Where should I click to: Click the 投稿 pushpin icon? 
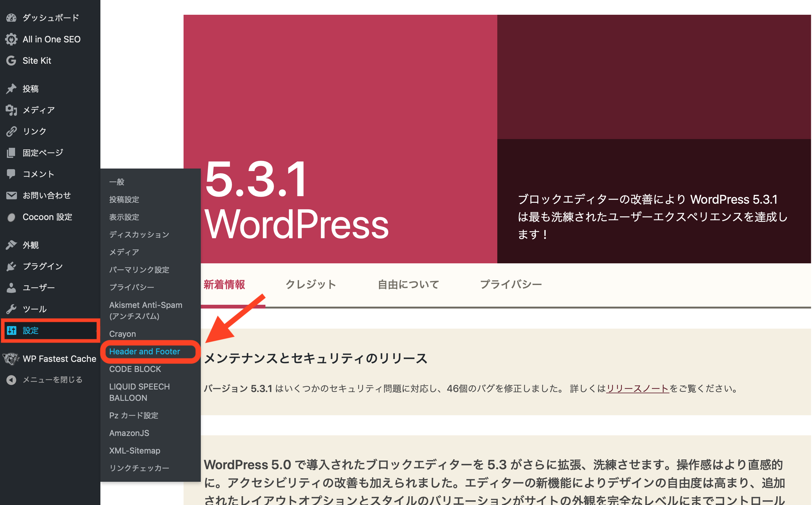tap(11, 89)
